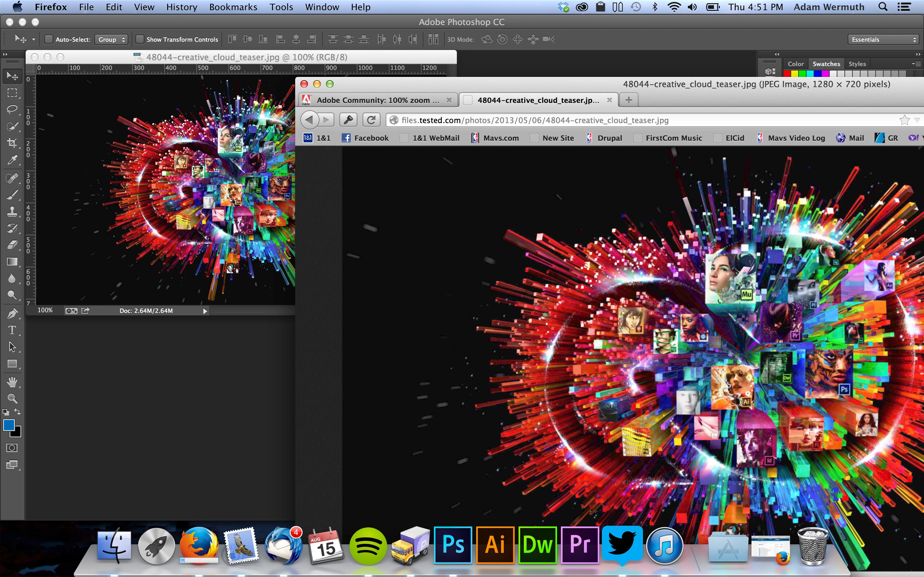
Task: Expand the Doc status bar arrow
Action: pyautogui.click(x=205, y=311)
